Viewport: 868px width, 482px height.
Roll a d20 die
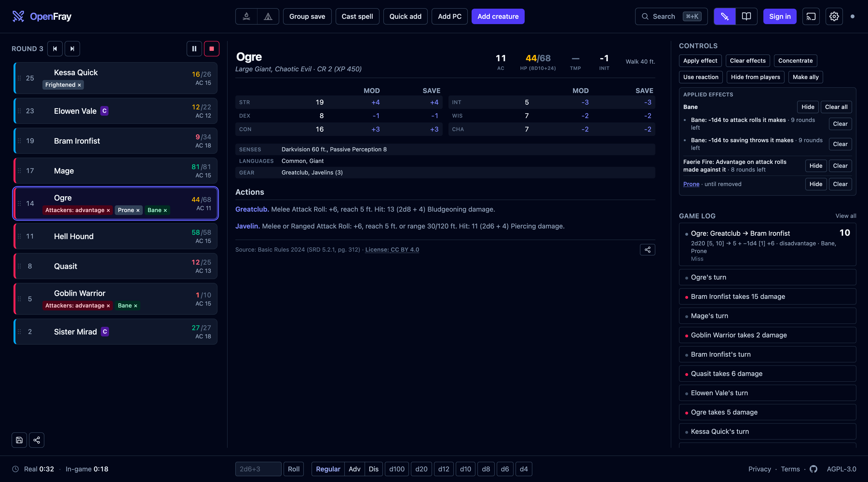pyautogui.click(x=421, y=469)
